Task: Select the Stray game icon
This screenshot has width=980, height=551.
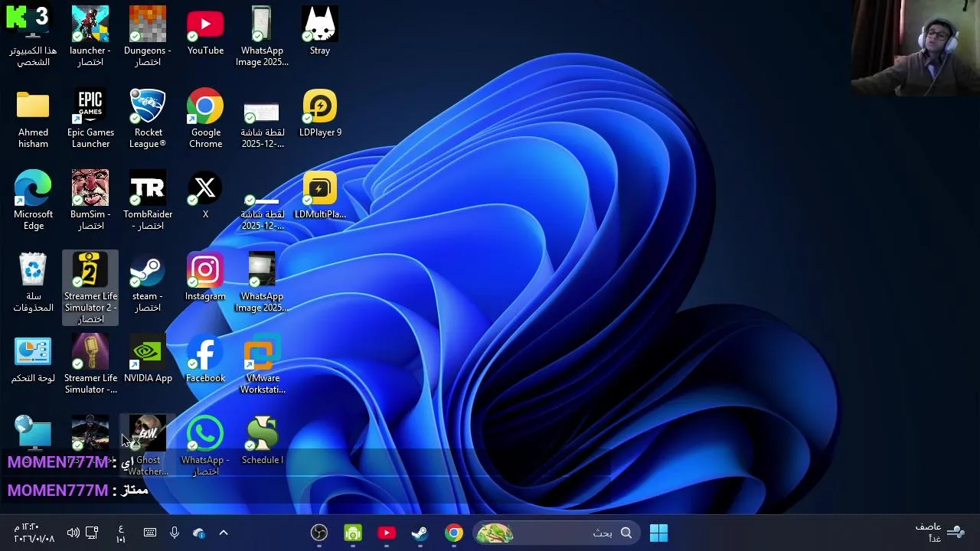Action: [320, 32]
